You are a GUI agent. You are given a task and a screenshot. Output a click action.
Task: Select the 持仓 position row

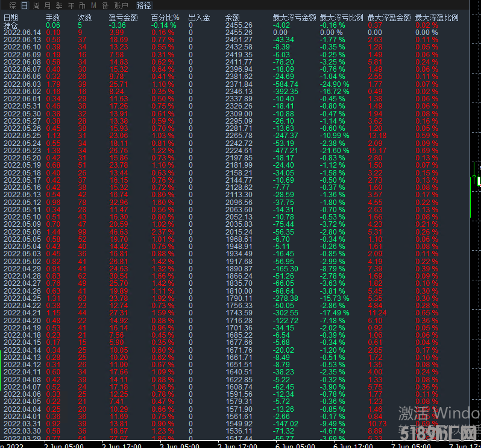(11, 25)
